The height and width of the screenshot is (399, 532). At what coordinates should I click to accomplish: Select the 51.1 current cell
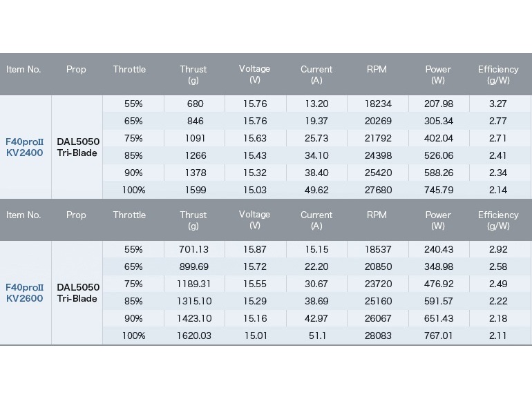point(316,335)
